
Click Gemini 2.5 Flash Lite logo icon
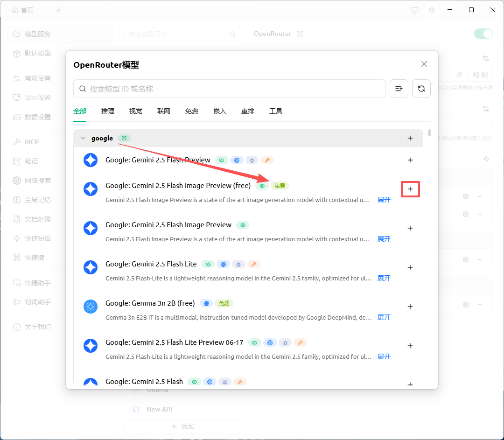[x=91, y=267]
